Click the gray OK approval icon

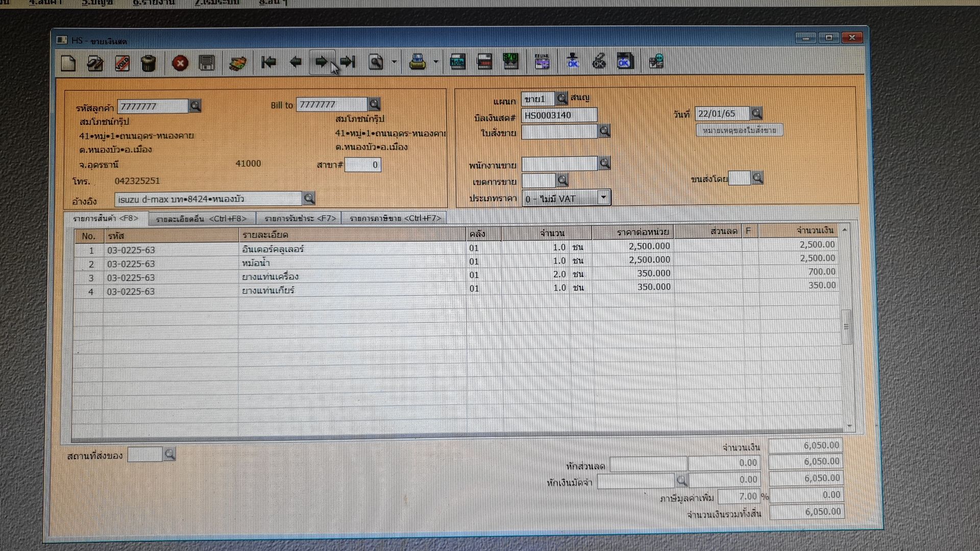(x=599, y=62)
